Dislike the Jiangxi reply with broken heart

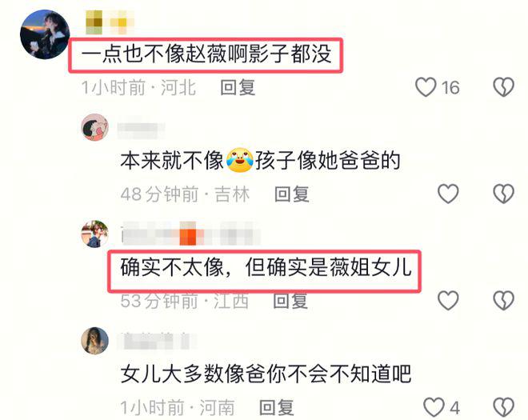pos(504,301)
